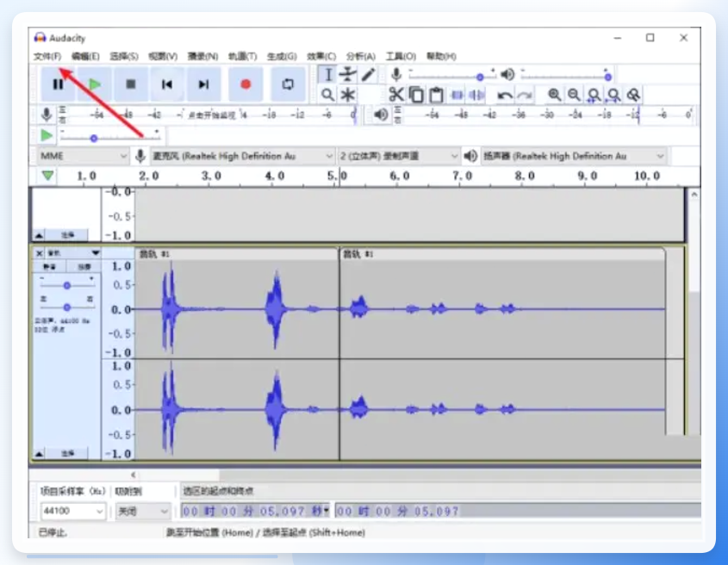Click the Copy icon in edit toolbar
The width and height of the screenshot is (728, 565).
pyautogui.click(x=416, y=95)
